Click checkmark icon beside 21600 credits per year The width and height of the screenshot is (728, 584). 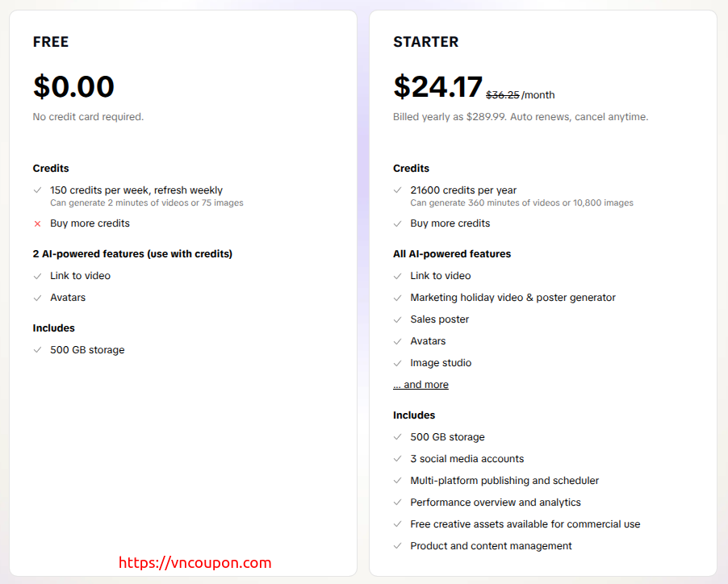click(397, 190)
